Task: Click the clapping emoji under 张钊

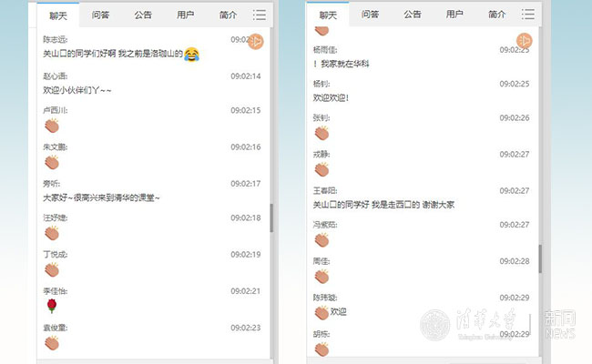Action: [x=321, y=134]
